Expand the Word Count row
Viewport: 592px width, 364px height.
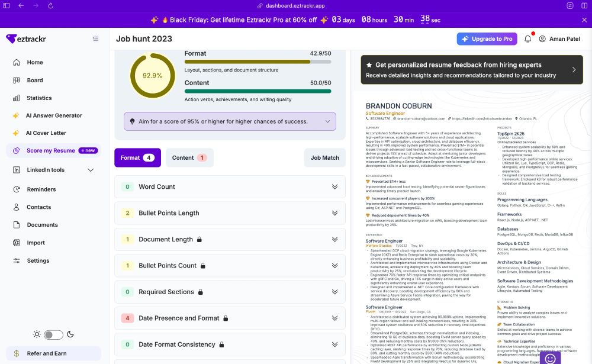(x=230, y=187)
